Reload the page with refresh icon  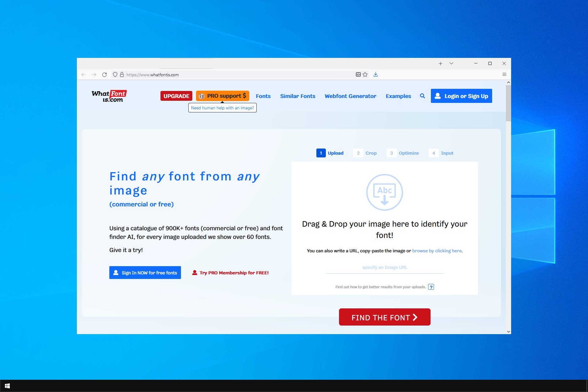[104, 75]
